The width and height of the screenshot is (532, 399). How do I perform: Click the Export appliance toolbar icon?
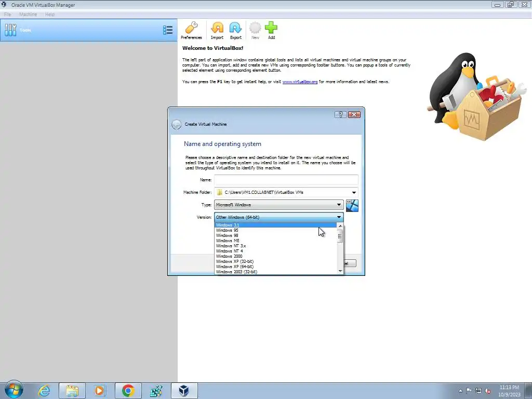pos(235,31)
